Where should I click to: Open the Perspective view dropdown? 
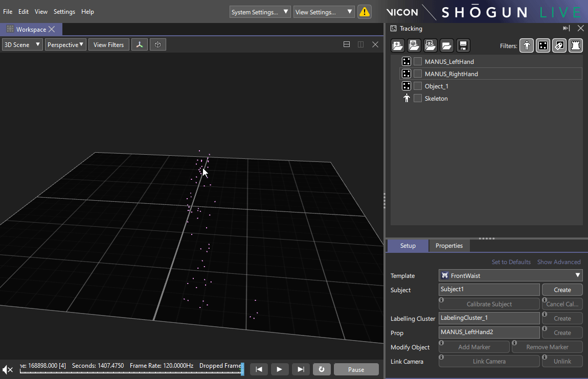point(65,45)
